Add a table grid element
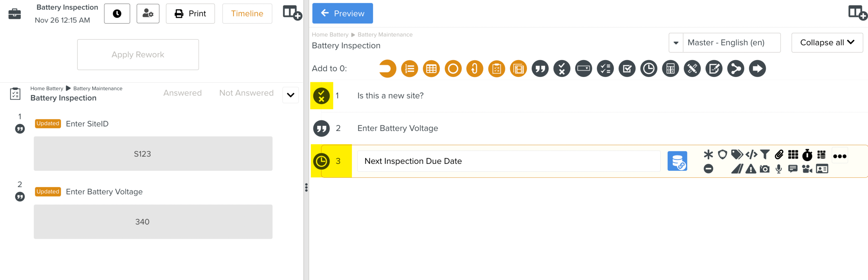 coord(431,69)
